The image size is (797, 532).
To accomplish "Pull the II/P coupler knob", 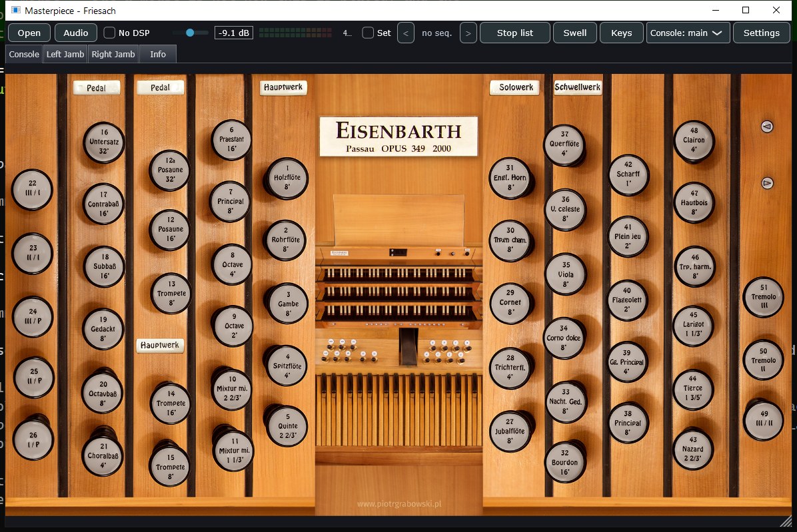I will tap(33, 377).
